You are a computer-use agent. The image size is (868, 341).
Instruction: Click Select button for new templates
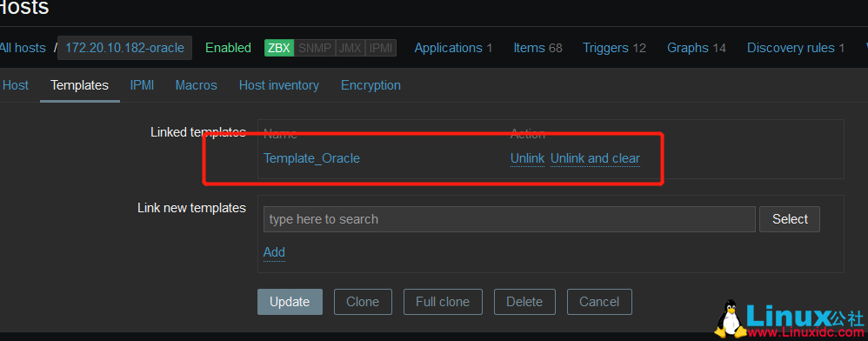pos(790,219)
